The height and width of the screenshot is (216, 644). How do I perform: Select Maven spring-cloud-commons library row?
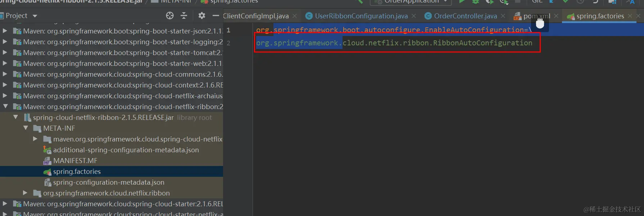112,74
